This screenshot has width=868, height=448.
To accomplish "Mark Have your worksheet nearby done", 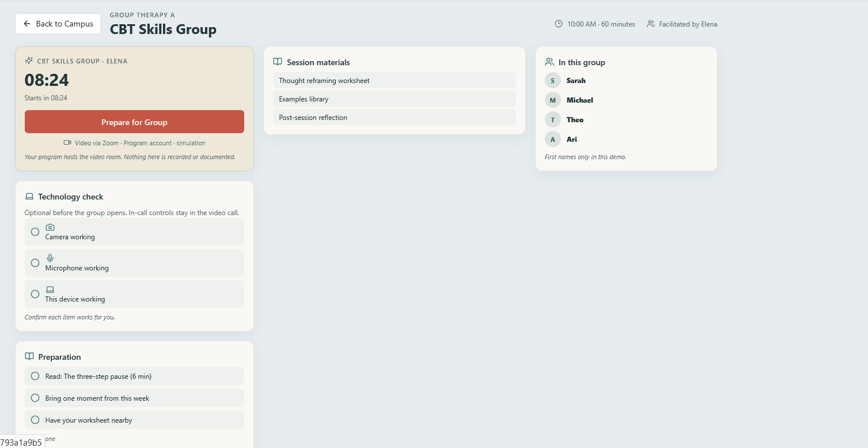I will click(134, 420).
